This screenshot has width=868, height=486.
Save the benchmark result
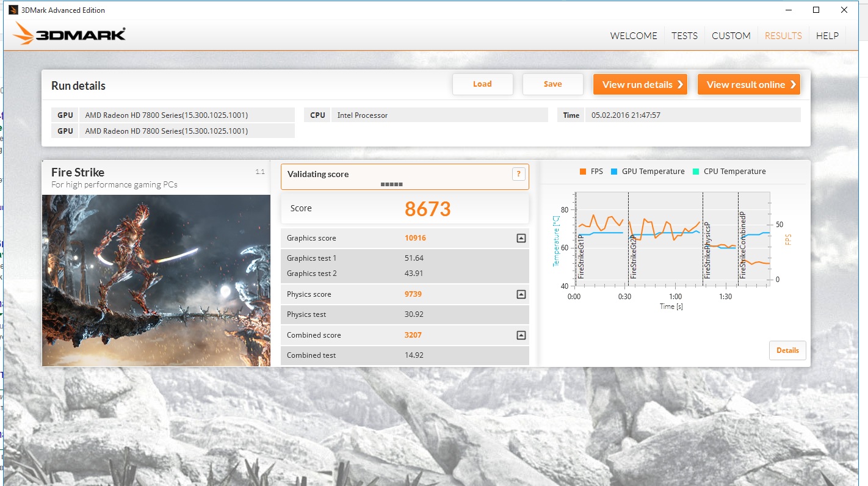(552, 84)
